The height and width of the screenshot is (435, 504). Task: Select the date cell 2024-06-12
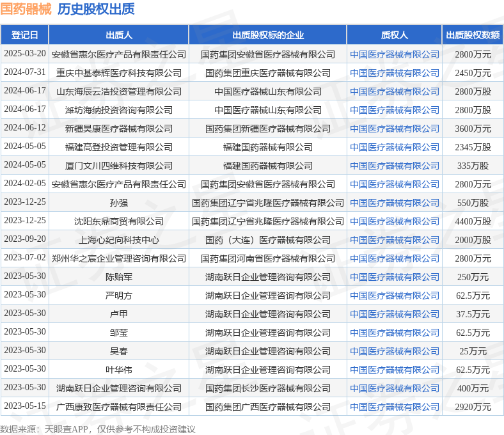(x=25, y=128)
